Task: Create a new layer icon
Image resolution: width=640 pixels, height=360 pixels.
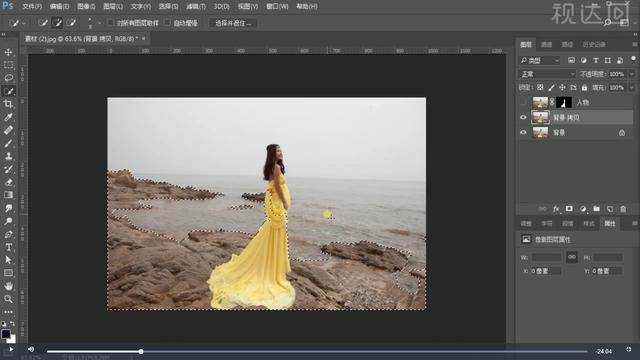Action: (x=610, y=209)
